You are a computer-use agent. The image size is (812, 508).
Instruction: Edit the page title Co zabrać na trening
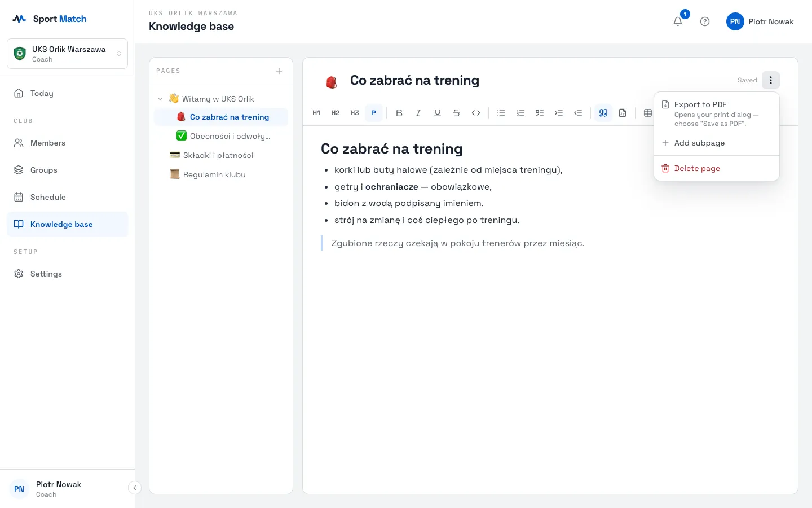pyautogui.click(x=415, y=80)
